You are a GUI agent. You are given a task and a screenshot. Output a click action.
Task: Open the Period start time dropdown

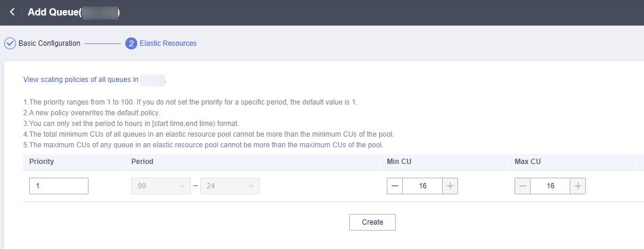coord(160,186)
